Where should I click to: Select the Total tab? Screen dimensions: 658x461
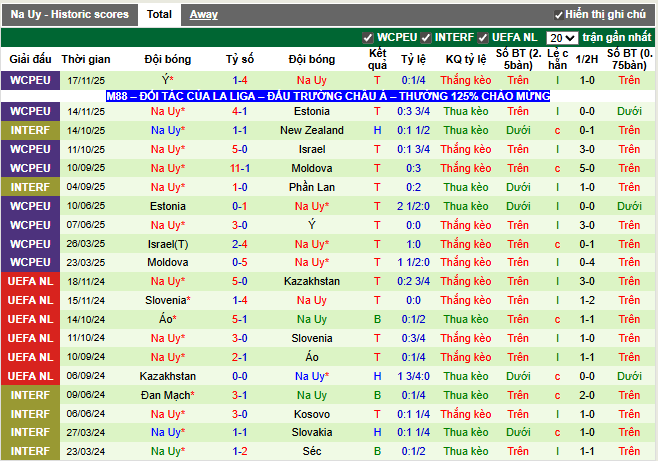click(x=158, y=15)
